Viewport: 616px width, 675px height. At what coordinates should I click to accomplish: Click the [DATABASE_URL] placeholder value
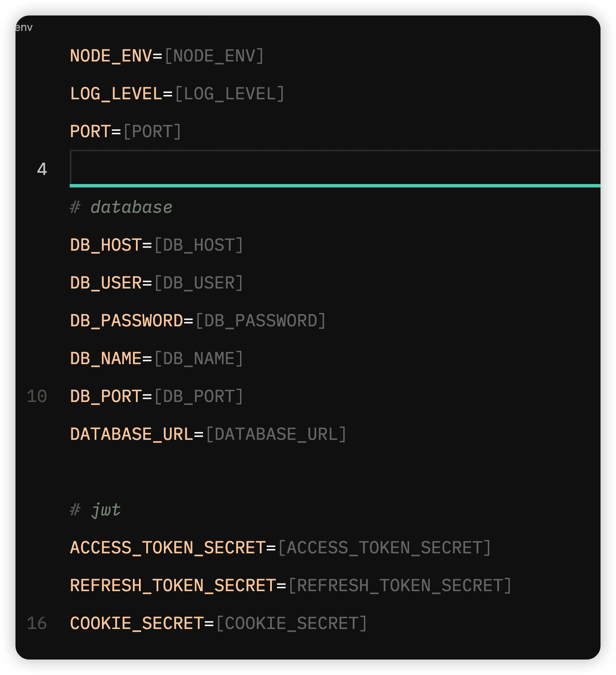coord(276,434)
